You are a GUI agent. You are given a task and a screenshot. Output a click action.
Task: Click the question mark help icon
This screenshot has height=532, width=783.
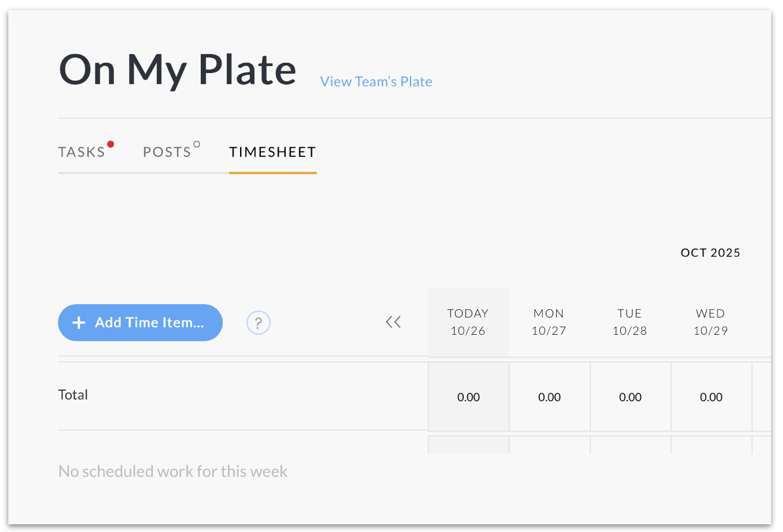click(x=258, y=323)
